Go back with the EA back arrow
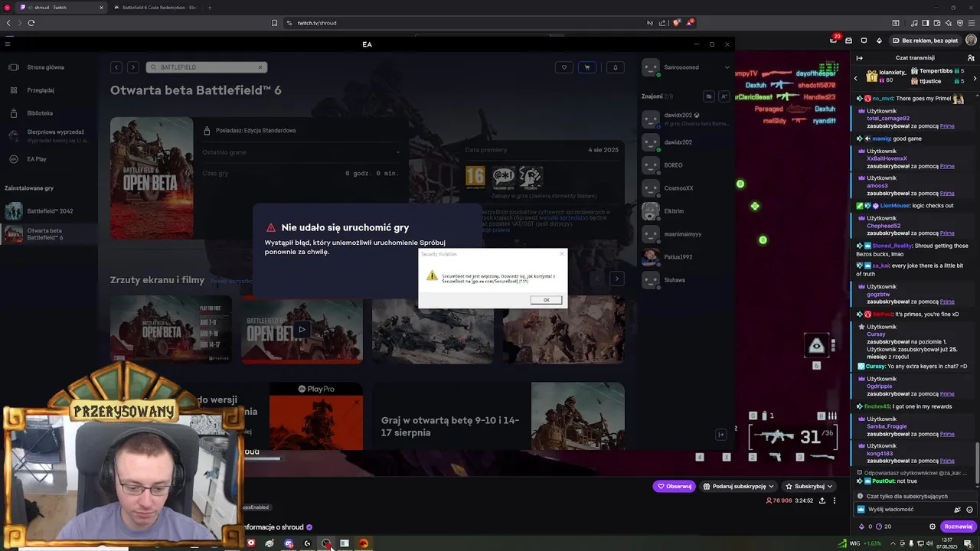980x551 pixels. pyautogui.click(x=116, y=67)
